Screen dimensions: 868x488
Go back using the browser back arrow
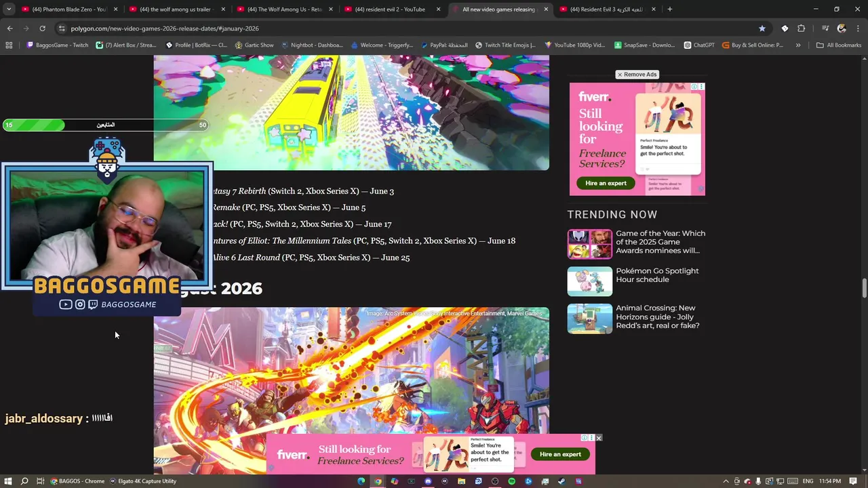pos(9,28)
